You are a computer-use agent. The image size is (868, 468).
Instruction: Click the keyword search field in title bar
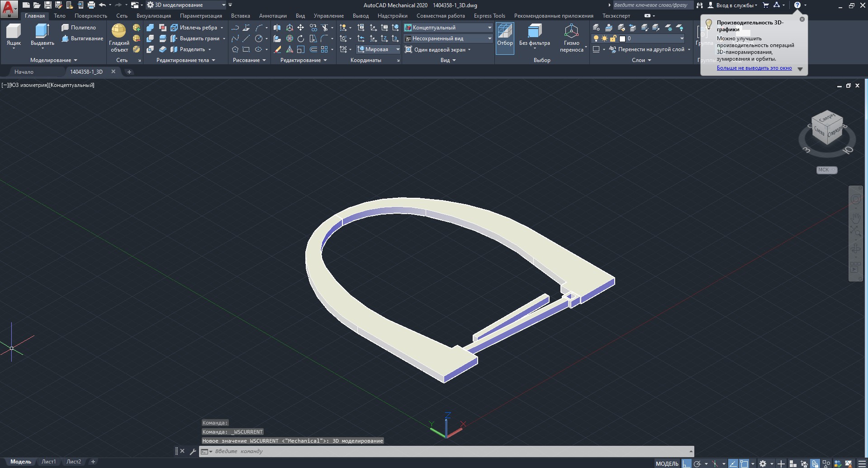(653, 5)
